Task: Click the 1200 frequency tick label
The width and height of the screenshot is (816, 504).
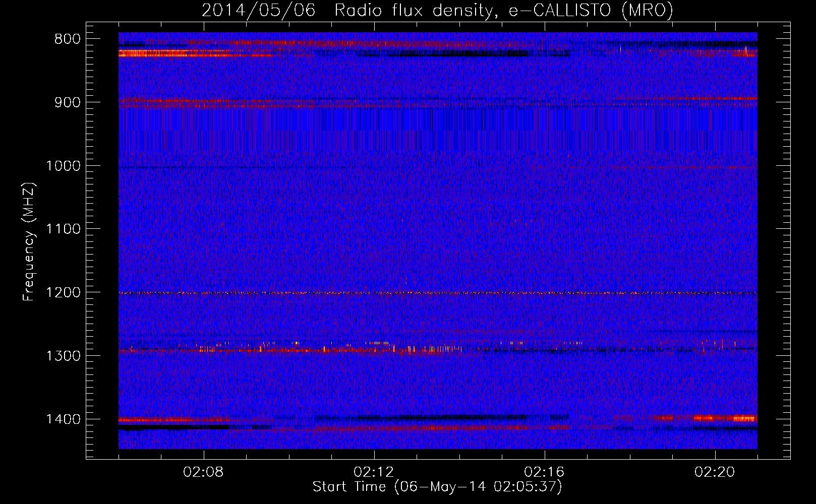Action: coord(63,293)
